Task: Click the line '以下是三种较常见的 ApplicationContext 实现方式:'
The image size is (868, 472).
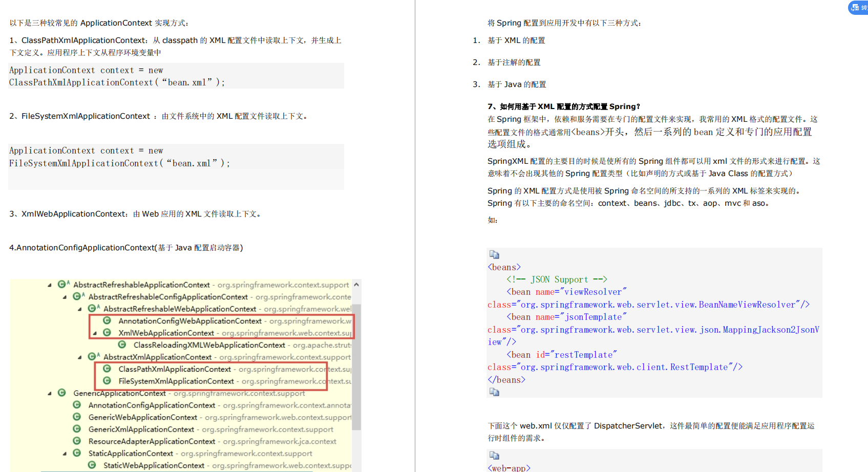Action: click(x=99, y=23)
